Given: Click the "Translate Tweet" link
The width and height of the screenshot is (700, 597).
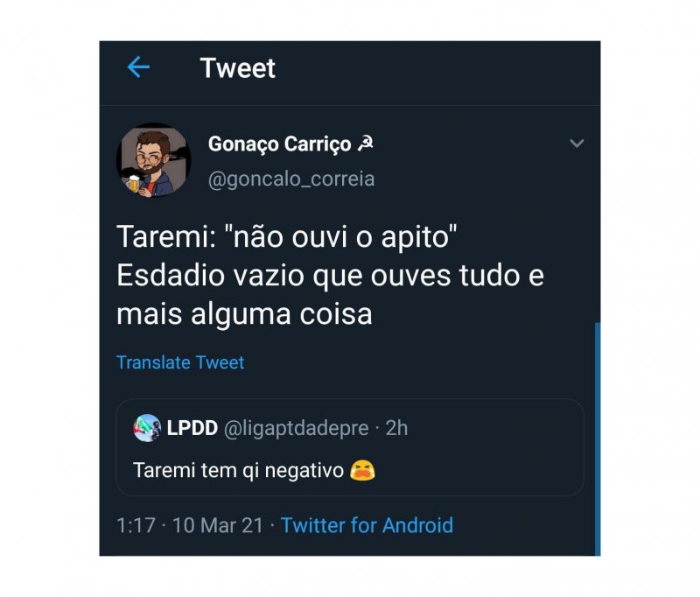Looking at the screenshot, I should 180,362.
